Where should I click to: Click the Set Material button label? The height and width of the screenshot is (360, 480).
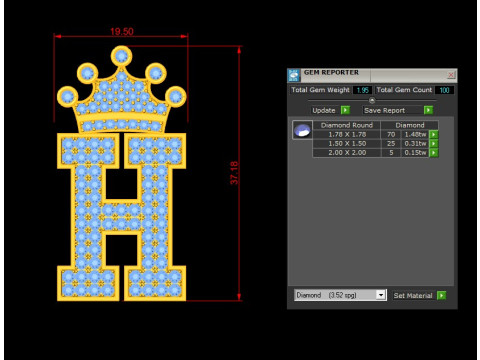click(x=413, y=295)
